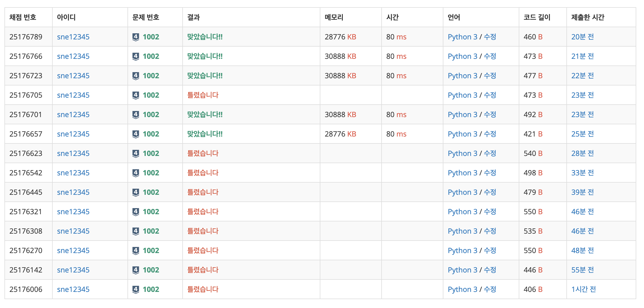Image resolution: width=644 pixels, height=308 pixels.
Task: Open Python 3 source of 460 B submission
Action: pos(462,37)
